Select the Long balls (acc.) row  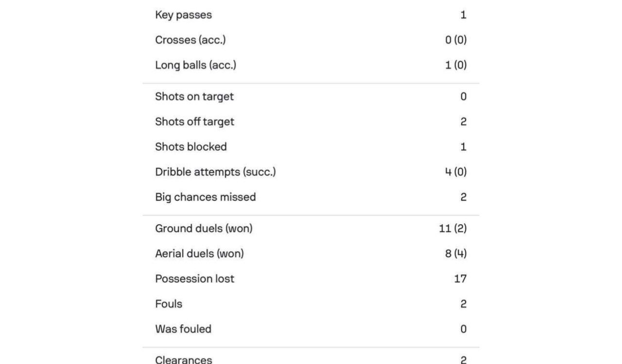click(x=311, y=66)
